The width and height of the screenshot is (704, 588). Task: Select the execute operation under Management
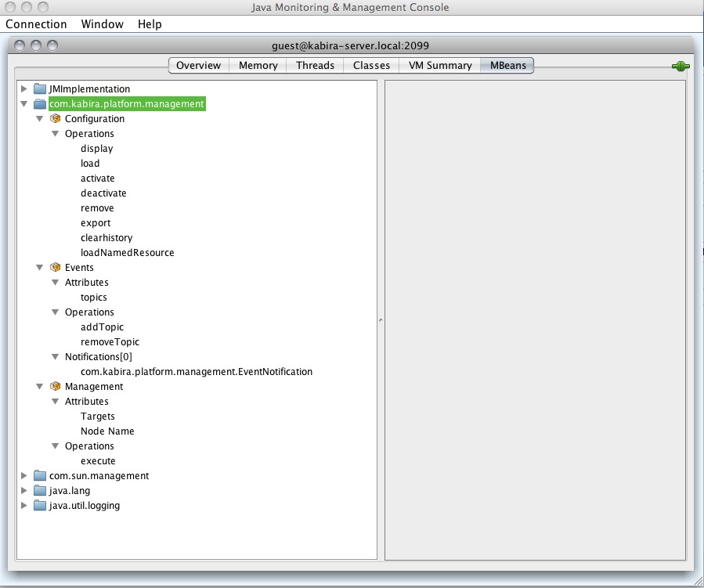[x=98, y=460]
